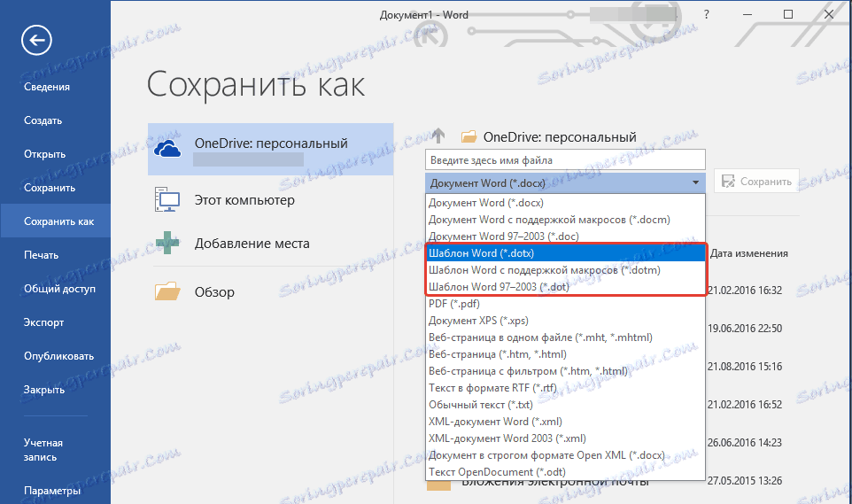Image resolution: width=852 pixels, height=504 pixels.
Task: Click the question mark help icon
Action: [707, 15]
